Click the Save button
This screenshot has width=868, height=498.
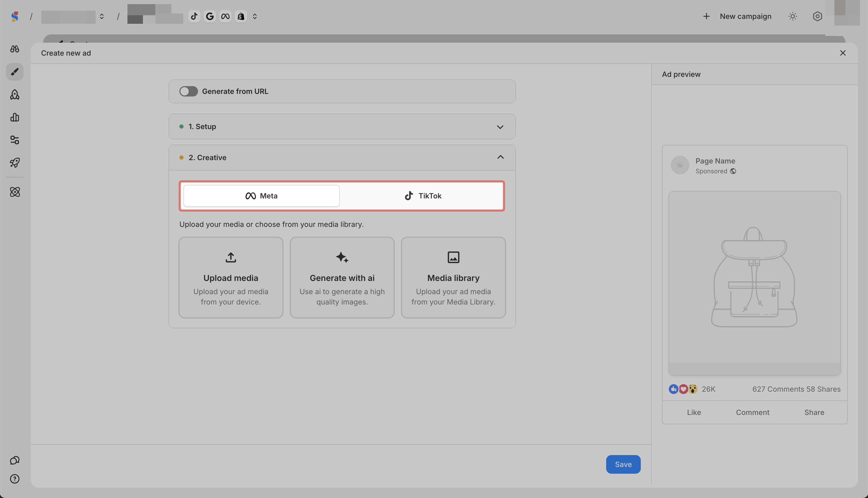pos(623,464)
